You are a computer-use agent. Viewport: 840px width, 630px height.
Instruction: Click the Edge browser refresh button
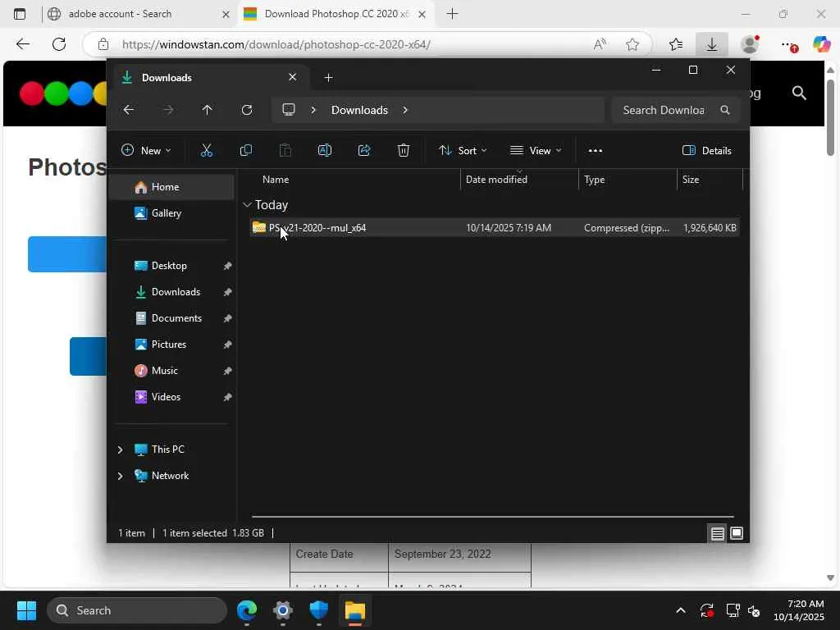coord(59,44)
